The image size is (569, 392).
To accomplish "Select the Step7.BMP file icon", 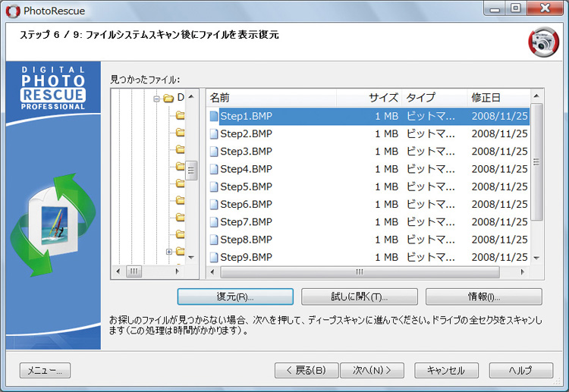I will tap(214, 222).
